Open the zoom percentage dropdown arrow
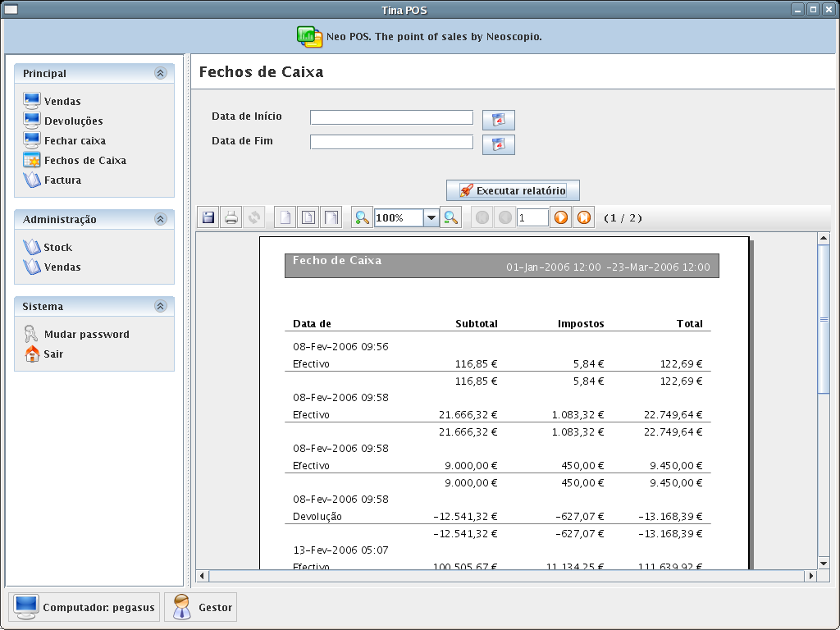 click(x=431, y=217)
